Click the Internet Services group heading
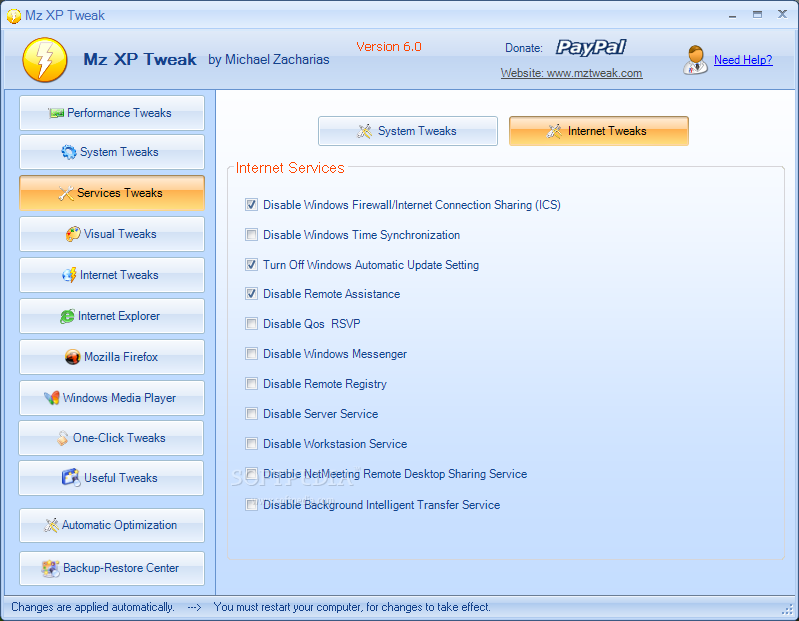This screenshot has height=621, width=799. click(x=290, y=168)
